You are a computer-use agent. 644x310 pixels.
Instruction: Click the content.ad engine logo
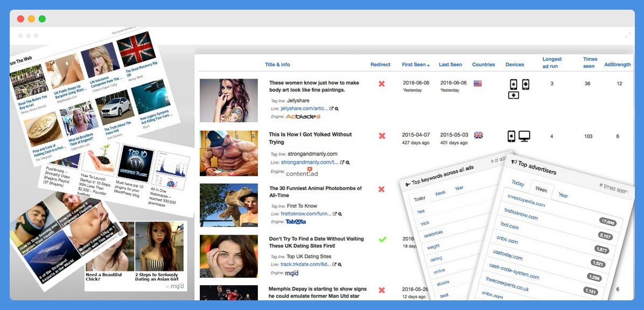tap(302, 172)
